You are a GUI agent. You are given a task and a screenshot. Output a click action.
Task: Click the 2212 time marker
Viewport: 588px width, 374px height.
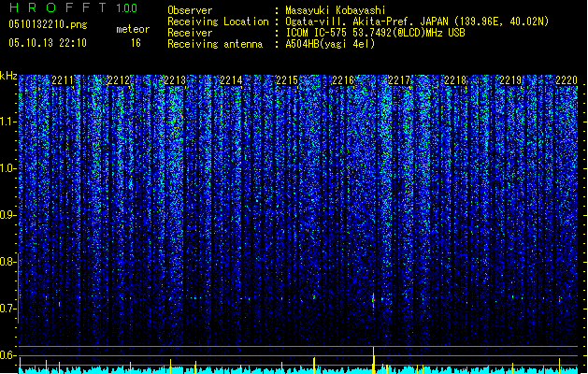click(119, 80)
